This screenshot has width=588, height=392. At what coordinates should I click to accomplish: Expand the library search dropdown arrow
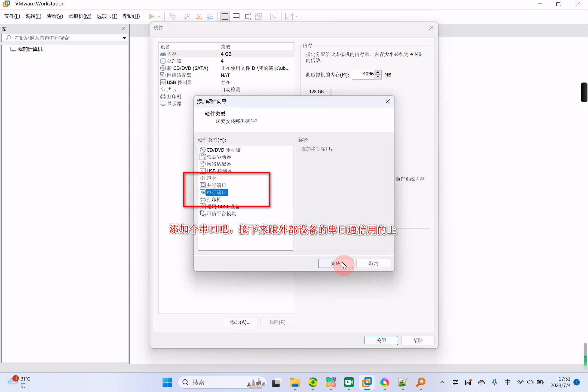point(124,38)
